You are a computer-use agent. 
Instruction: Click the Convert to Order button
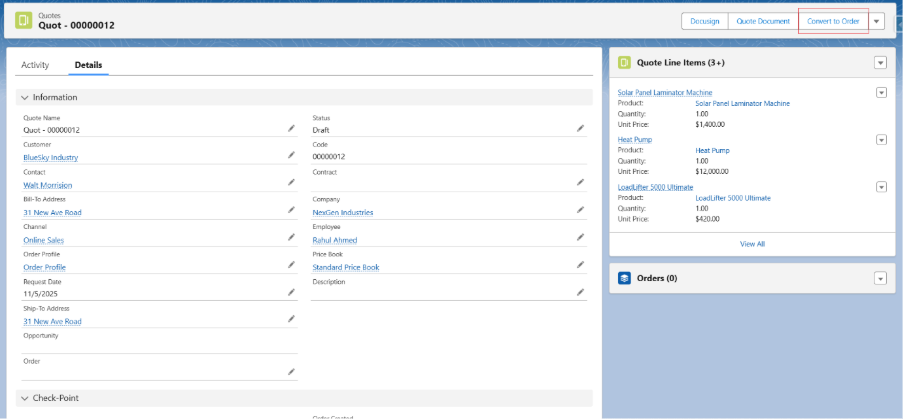pyautogui.click(x=833, y=21)
